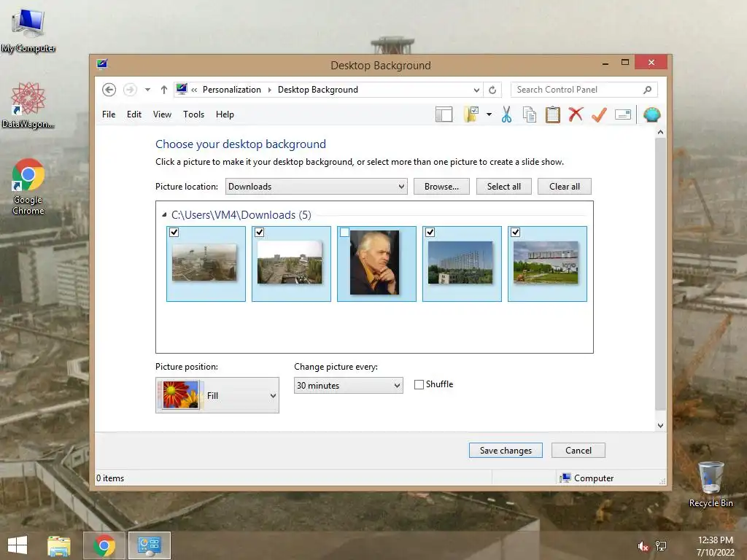This screenshot has width=747, height=560.
Task: Collapse the C:\Users\VM4\Downloads group
Action: click(164, 215)
